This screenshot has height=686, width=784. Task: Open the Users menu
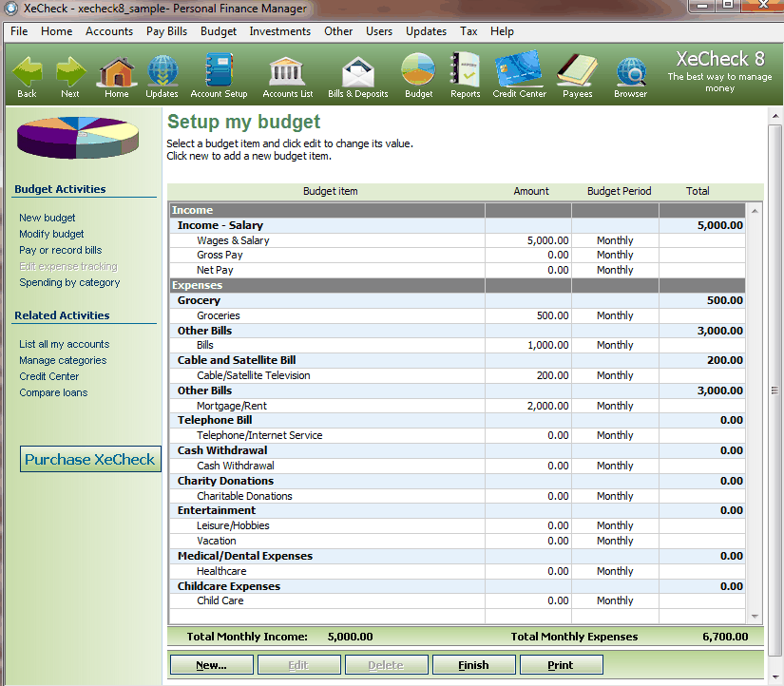(x=379, y=31)
